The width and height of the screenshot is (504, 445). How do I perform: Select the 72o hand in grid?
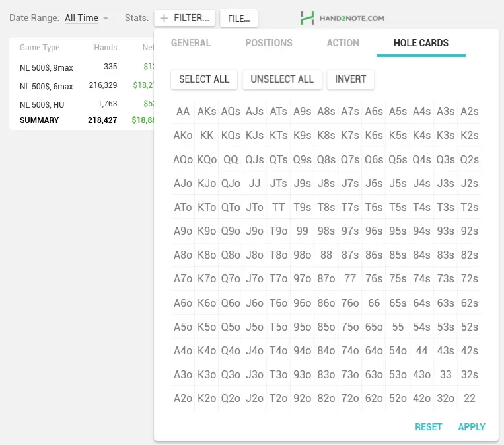coord(350,399)
